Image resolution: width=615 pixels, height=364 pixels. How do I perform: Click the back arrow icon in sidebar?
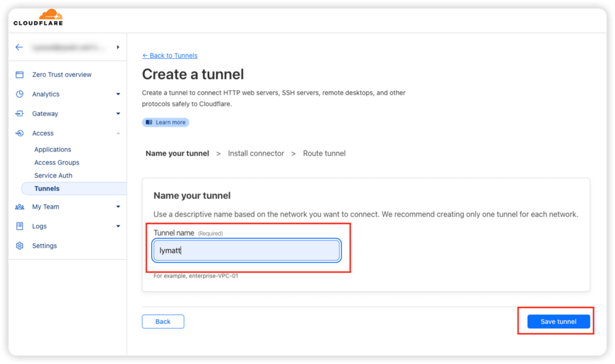click(x=19, y=47)
